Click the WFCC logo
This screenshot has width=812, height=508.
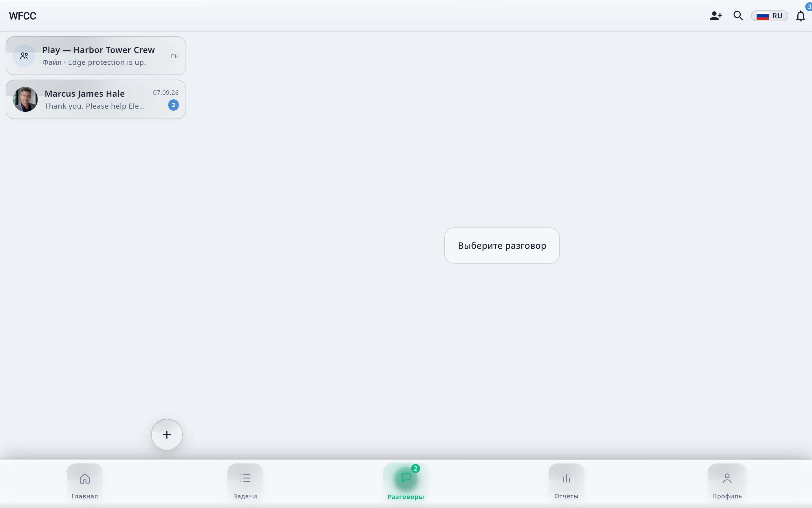point(23,16)
